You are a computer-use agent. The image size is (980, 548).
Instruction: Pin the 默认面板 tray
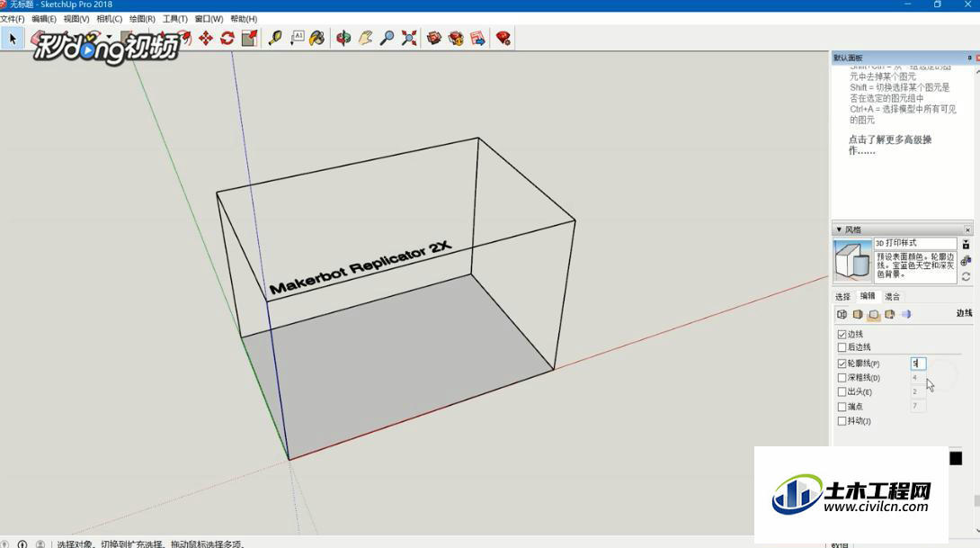pos(969,58)
